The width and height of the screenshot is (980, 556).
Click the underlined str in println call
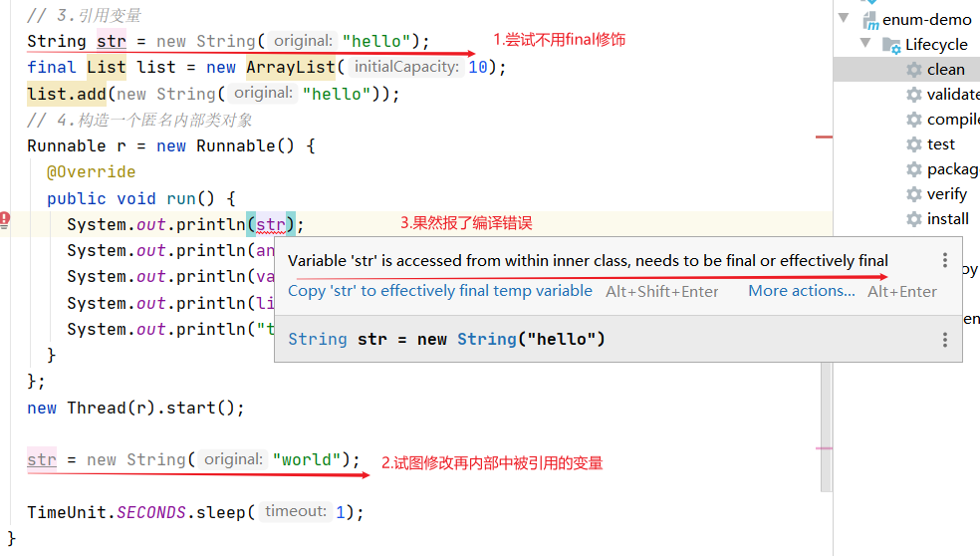[271, 224]
